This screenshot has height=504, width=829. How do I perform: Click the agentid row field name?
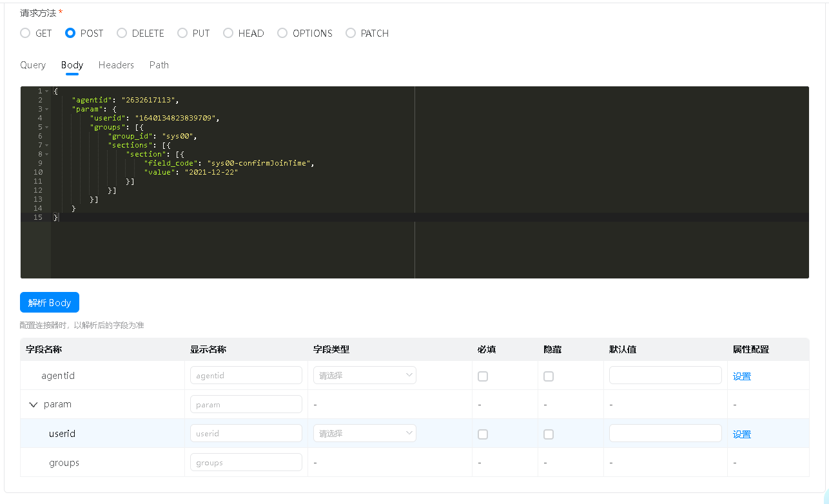click(x=58, y=376)
